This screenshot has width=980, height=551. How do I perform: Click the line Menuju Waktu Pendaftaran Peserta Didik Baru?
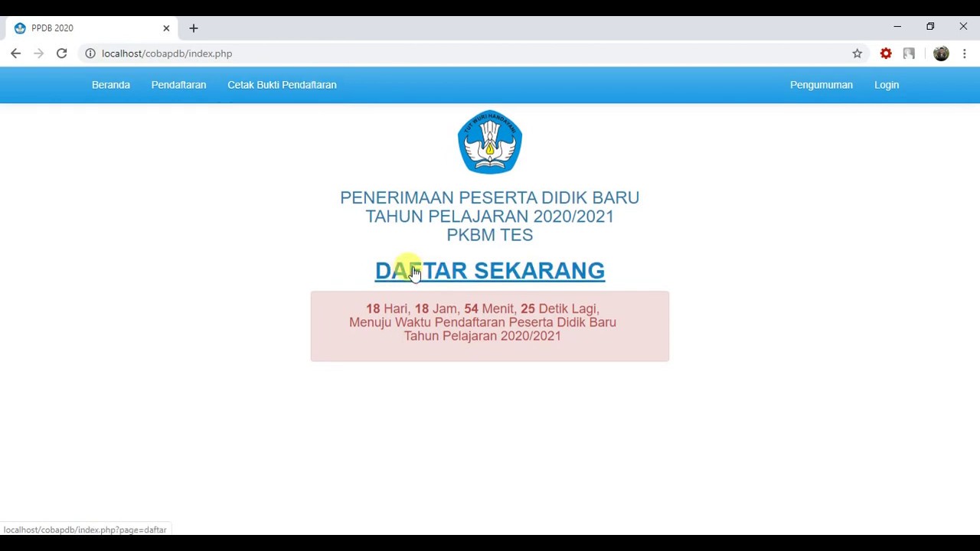point(482,322)
